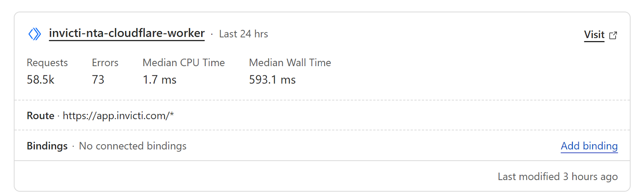
Task: Open the invicti-nta-cloudflare-worker link
Action: coord(127,33)
